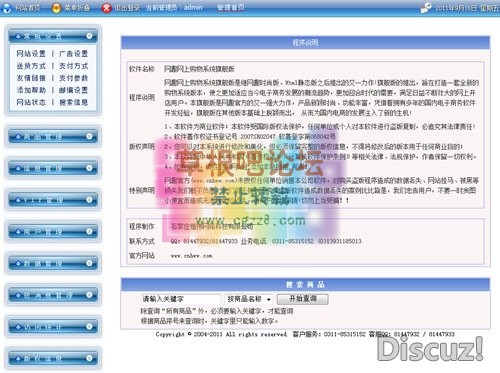This screenshot has height=373, width=500.
Task: Click the www.cnhww.com official website text
Action: pyautogui.click(x=191, y=256)
